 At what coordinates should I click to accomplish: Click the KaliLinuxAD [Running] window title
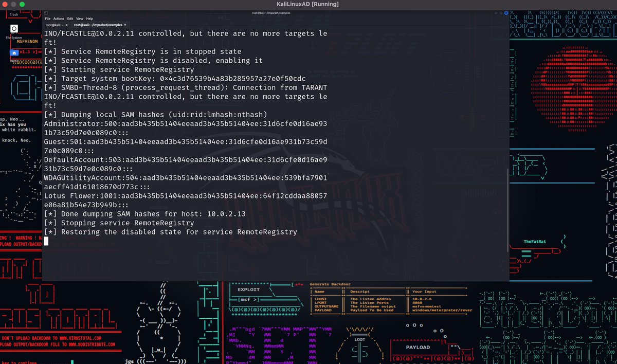click(x=308, y=4)
